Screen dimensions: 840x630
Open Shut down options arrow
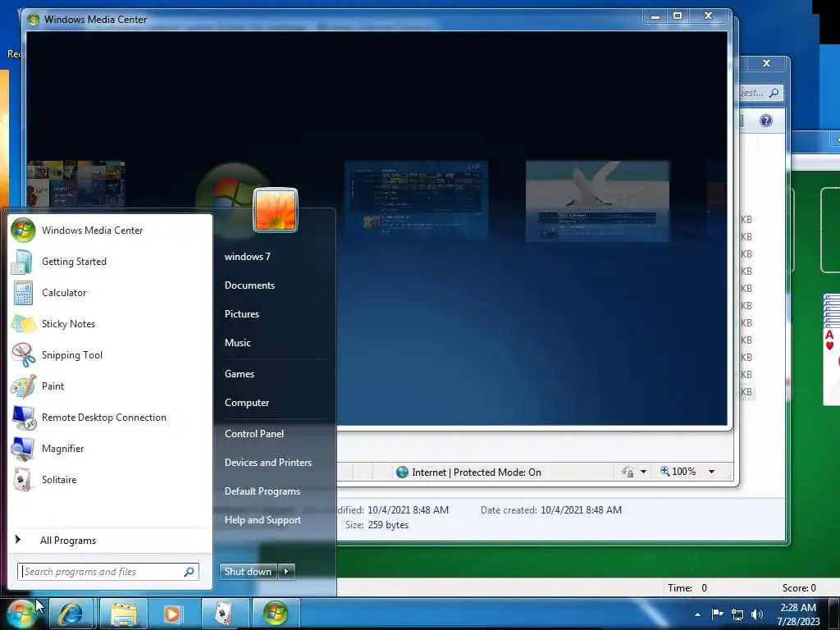click(286, 572)
